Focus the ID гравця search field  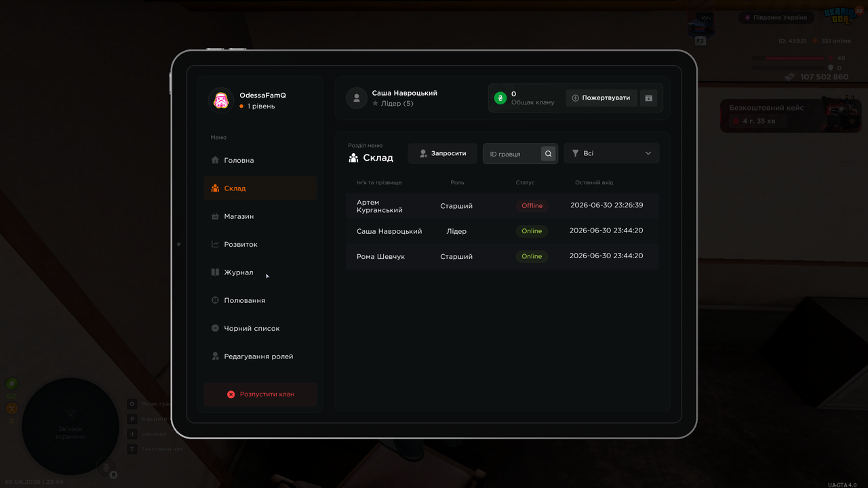click(520, 154)
